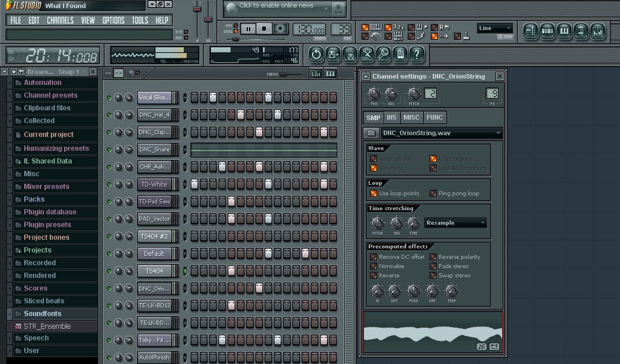The image size is (620, 364).
Task: Enable the Normalize precomputed effect
Action: point(373,266)
